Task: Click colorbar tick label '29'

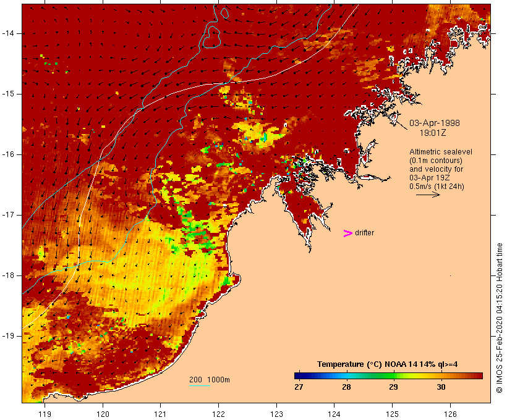Action: (x=393, y=387)
